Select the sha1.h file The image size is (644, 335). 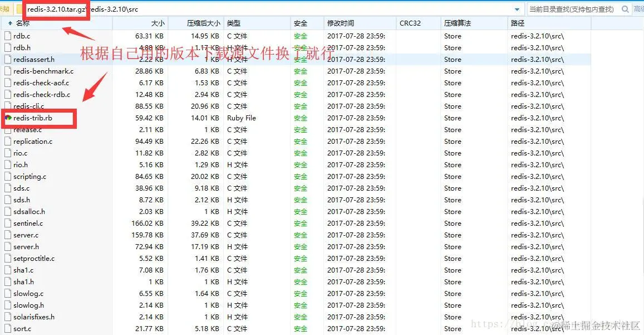click(23, 282)
